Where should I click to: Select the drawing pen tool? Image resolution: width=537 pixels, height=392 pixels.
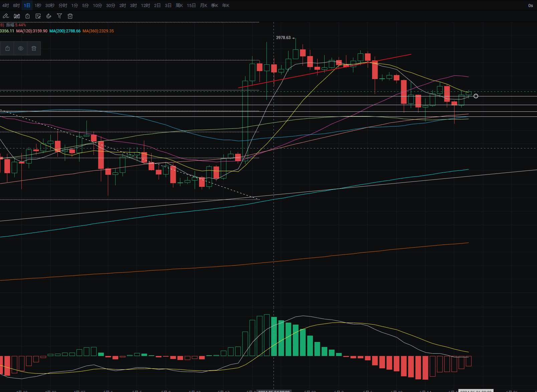coord(6,16)
